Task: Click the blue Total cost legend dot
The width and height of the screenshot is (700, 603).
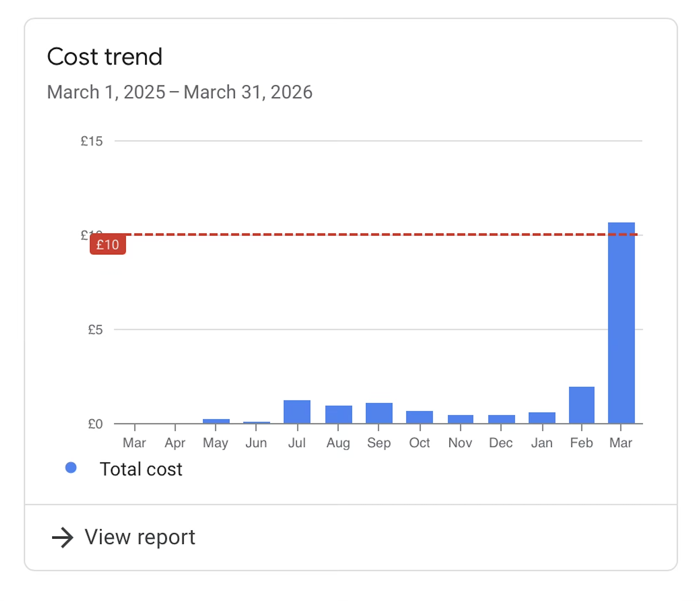Action: click(x=71, y=468)
